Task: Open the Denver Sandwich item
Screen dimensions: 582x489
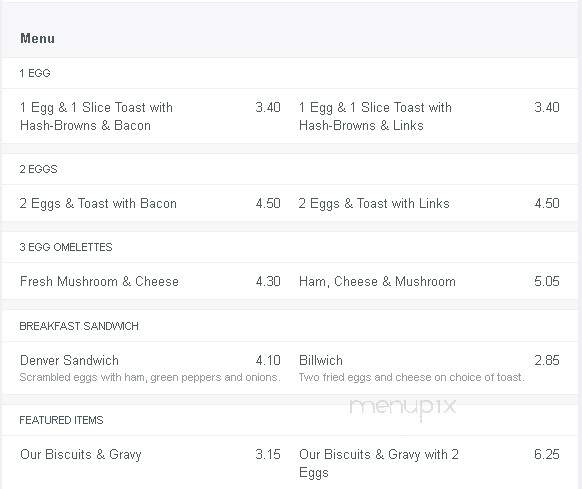Action: [69, 361]
